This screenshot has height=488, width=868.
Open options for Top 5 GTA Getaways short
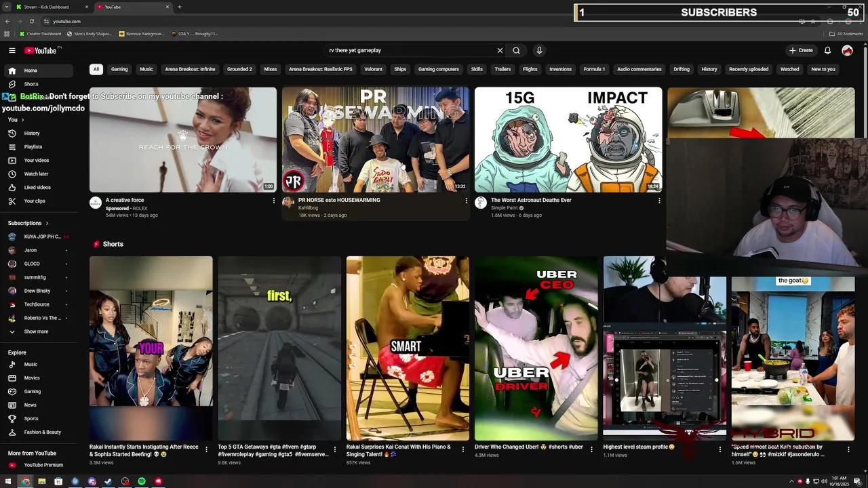pyautogui.click(x=334, y=449)
